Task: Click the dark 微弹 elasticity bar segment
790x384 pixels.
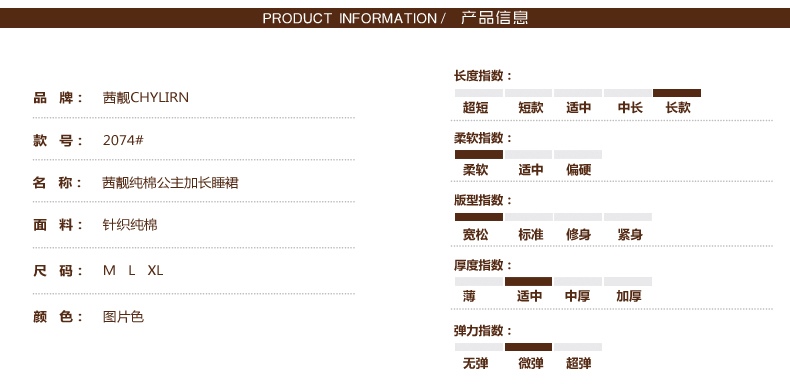Action: [528, 347]
